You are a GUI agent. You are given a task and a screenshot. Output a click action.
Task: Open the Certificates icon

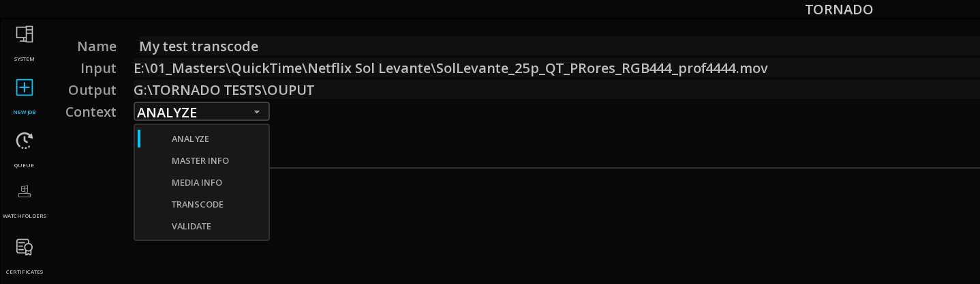tap(25, 247)
